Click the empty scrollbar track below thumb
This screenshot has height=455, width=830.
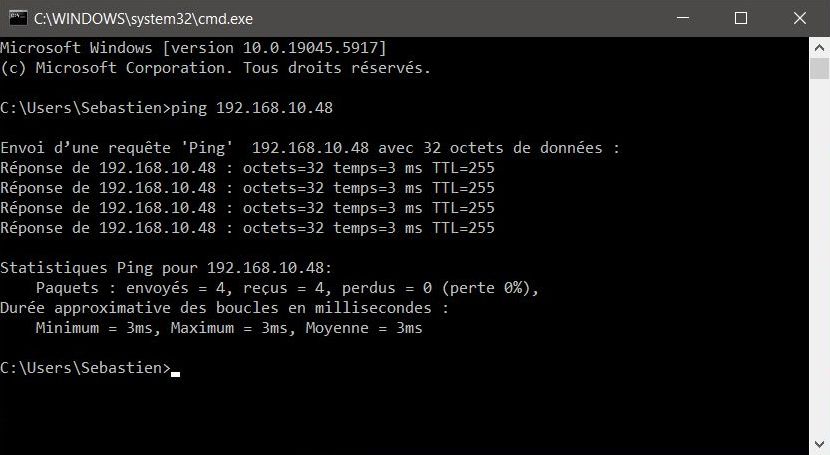pos(819,257)
